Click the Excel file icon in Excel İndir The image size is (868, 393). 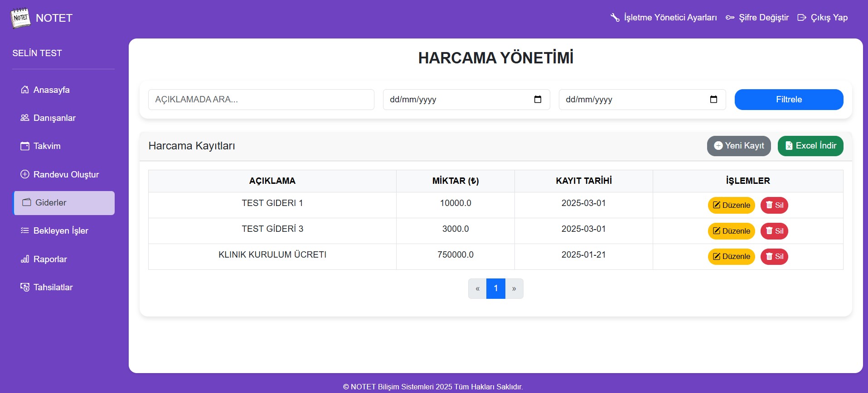789,146
